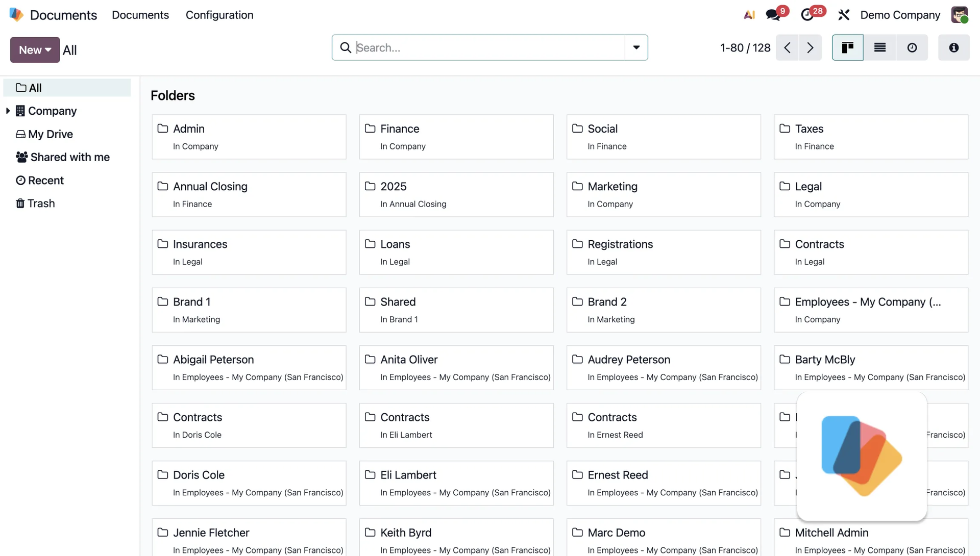Open Keith Byrd folder
This screenshot has width=980, height=556.
coord(456,538)
